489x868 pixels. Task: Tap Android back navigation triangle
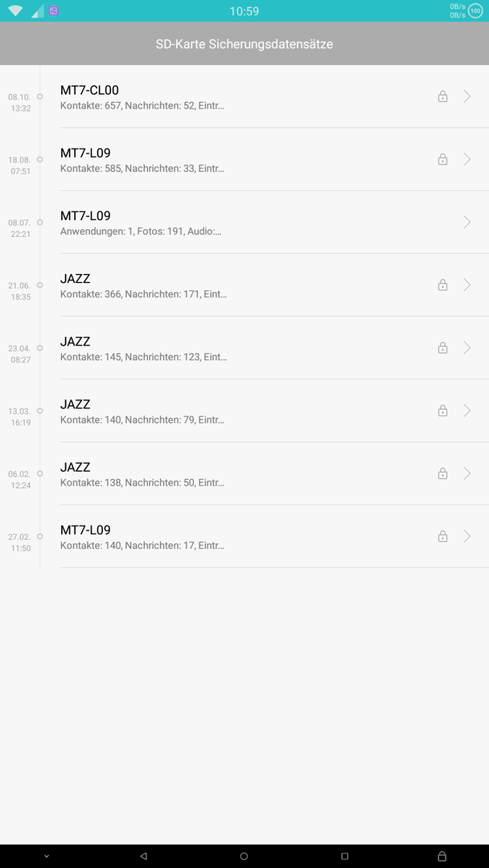[x=143, y=856]
